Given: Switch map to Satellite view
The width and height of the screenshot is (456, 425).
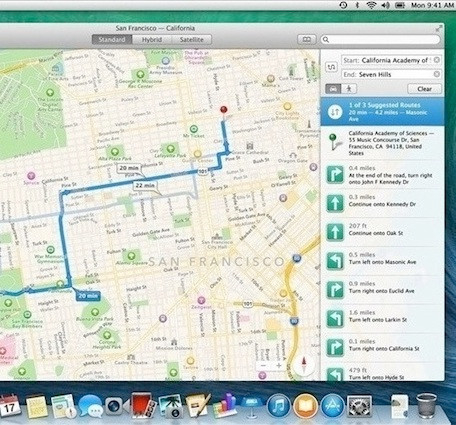Looking at the screenshot, I should pyautogui.click(x=191, y=40).
